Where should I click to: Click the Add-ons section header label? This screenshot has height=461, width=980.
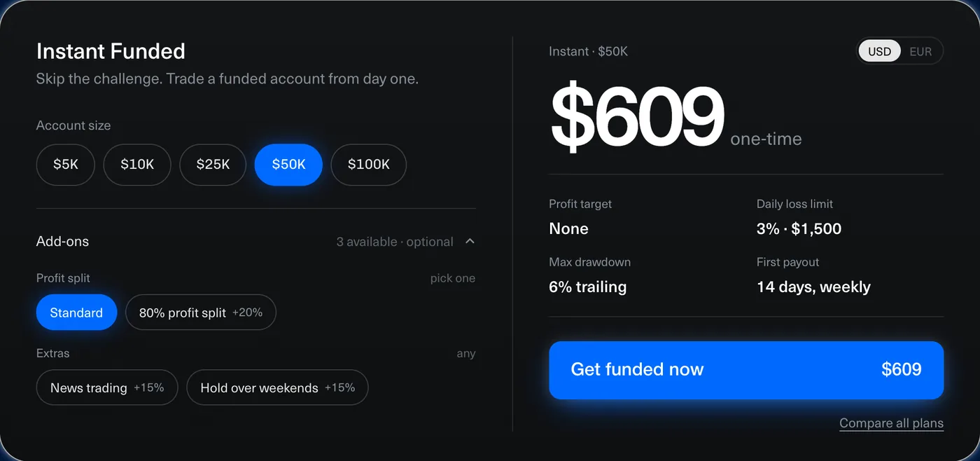click(x=62, y=242)
